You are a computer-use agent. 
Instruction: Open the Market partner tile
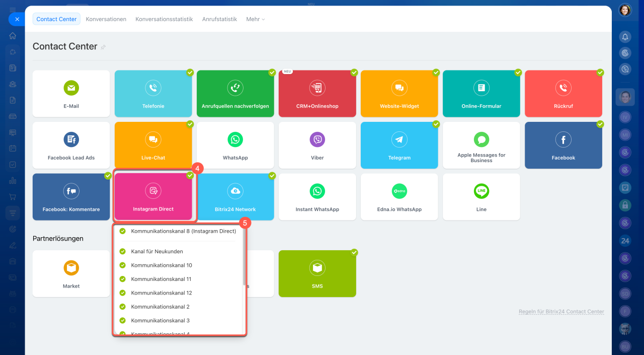(71, 273)
